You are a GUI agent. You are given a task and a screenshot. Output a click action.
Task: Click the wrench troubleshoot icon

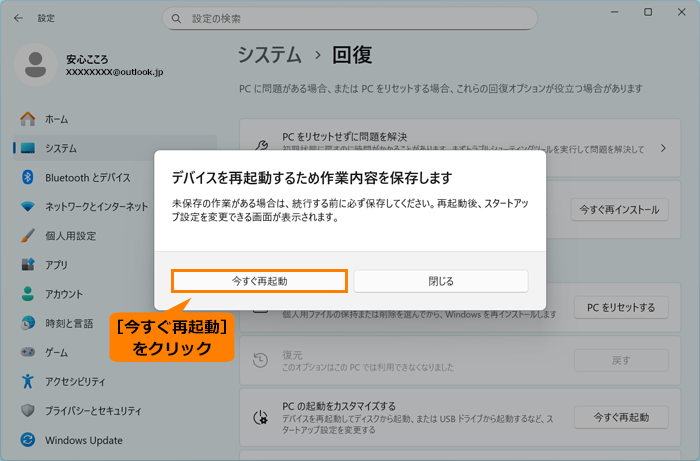tap(261, 145)
